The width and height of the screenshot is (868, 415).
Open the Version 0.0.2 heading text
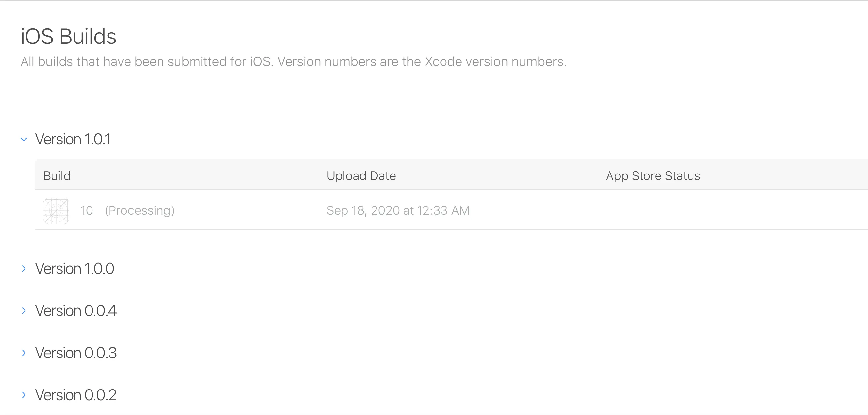click(x=76, y=395)
